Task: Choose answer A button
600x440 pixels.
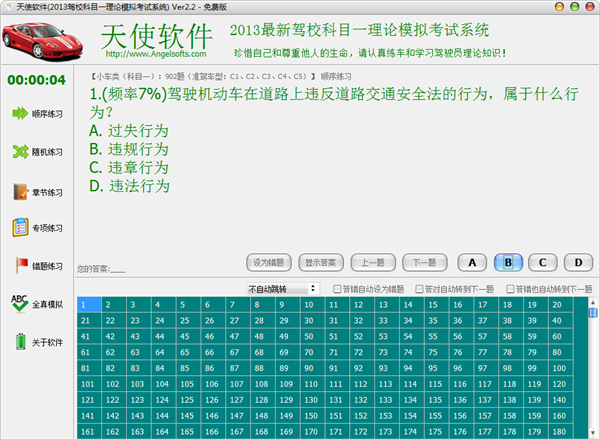Action: coord(472,262)
